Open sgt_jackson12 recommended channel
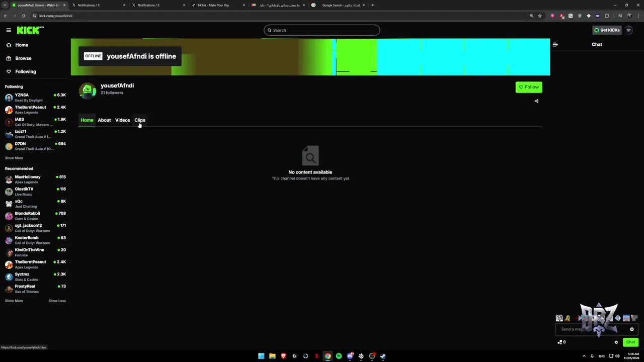This screenshot has height=362, width=644. coord(35,228)
